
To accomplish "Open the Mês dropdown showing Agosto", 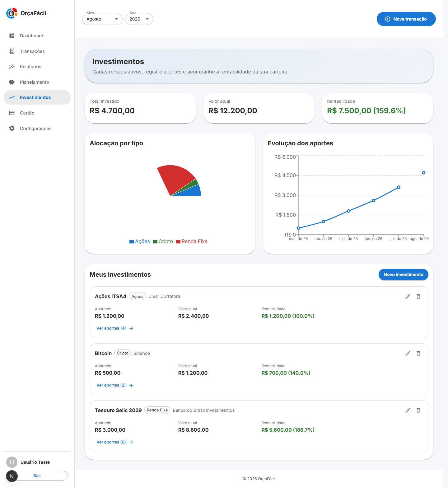I will coord(102,19).
